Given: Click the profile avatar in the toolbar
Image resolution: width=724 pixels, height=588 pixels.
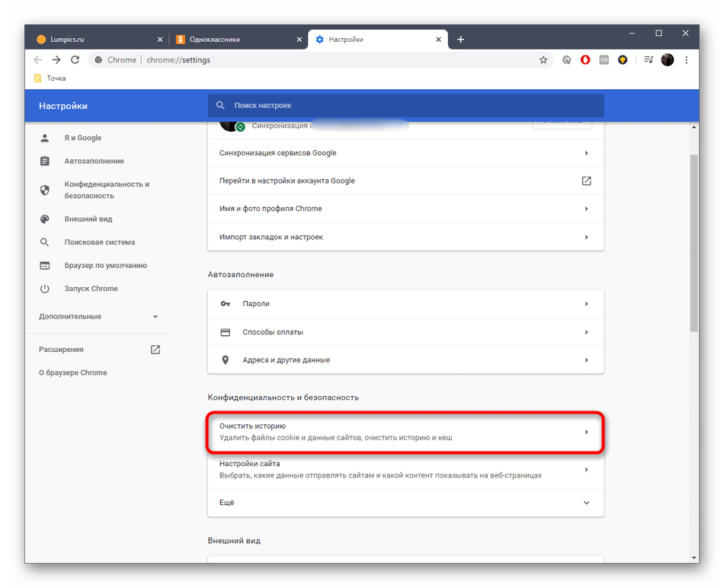Looking at the screenshot, I should pos(668,60).
